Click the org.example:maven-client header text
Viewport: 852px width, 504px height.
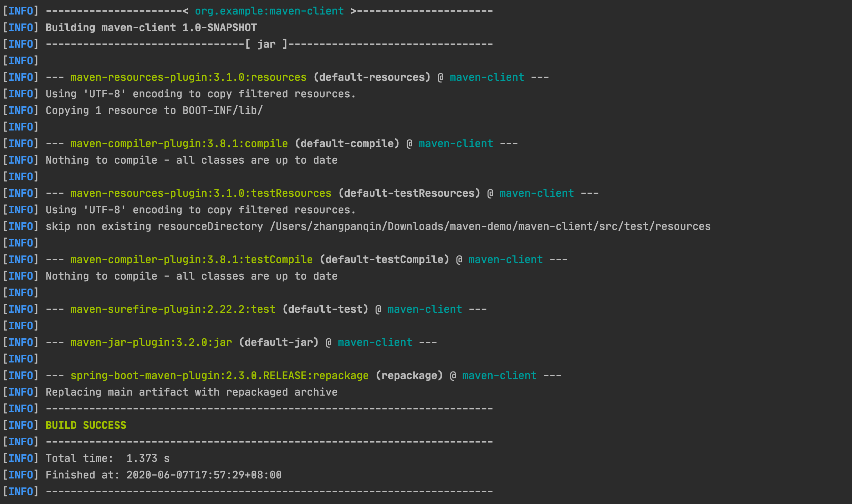tap(269, 11)
